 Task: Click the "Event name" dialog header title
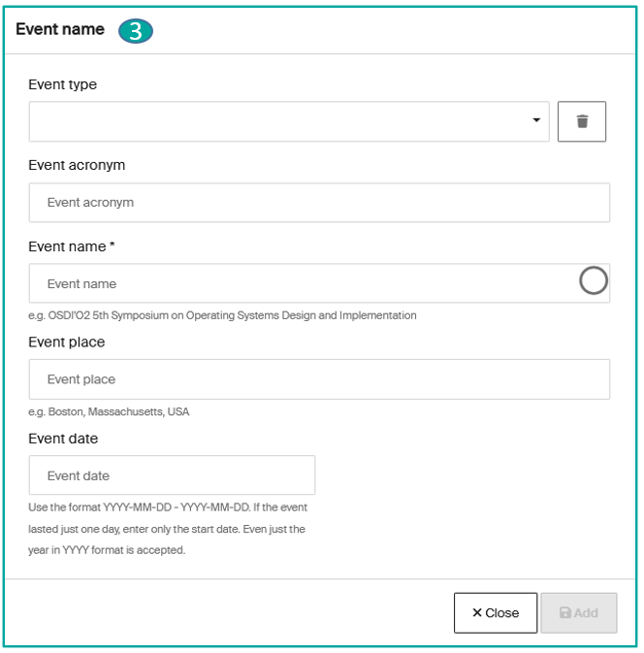[x=60, y=29]
